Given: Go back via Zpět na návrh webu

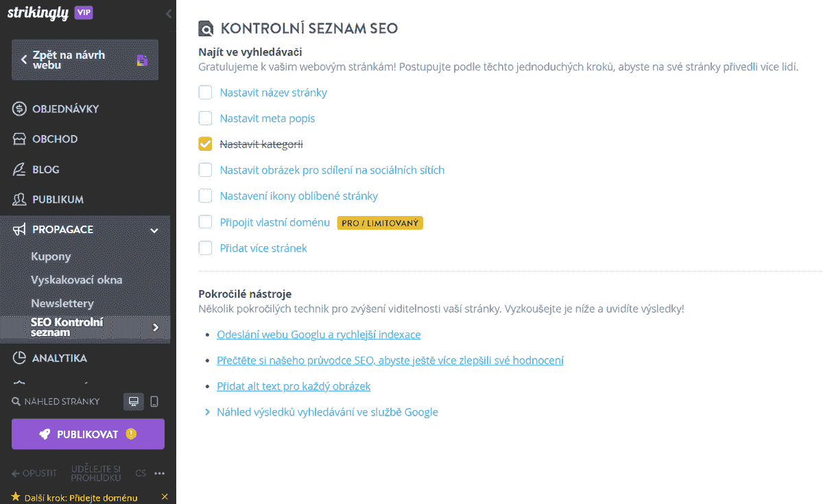Looking at the screenshot, I should pyautogui.click(x=85, y=60).
